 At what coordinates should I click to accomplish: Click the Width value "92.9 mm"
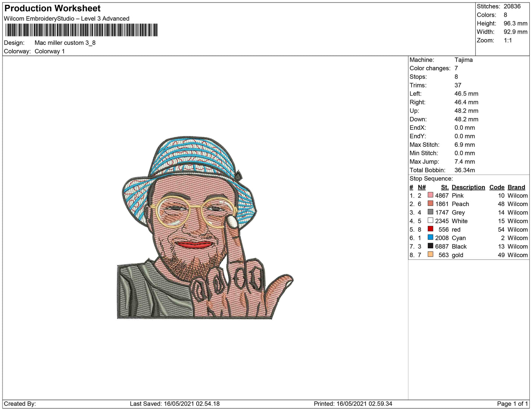click(515, 32)
